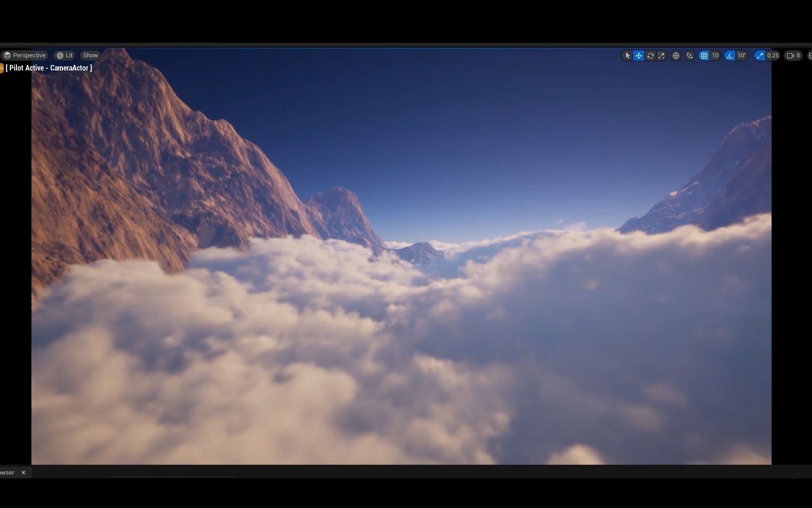Image resolution: width=812 pixels, height=508 pixels.
Task: Select the Scale tool
Action: [662, 56]
